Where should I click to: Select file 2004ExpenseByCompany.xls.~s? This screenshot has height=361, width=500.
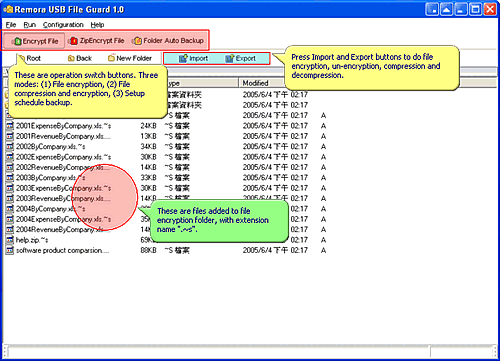point(63,219)
